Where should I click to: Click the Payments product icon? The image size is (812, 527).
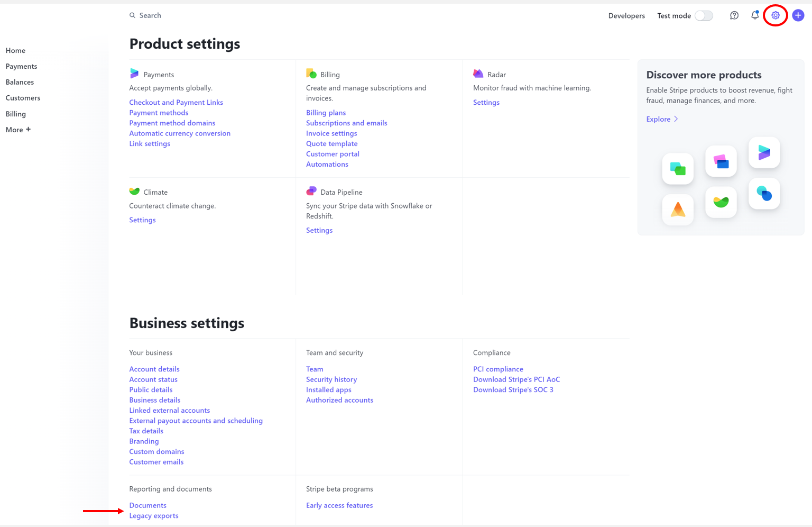tap(134, 74)
